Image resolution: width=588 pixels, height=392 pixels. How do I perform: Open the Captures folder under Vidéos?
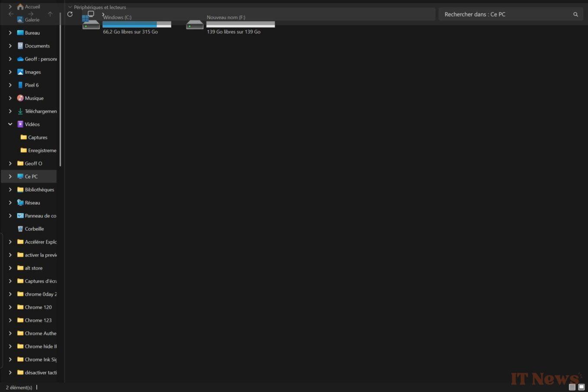click(x=37, y=137)
